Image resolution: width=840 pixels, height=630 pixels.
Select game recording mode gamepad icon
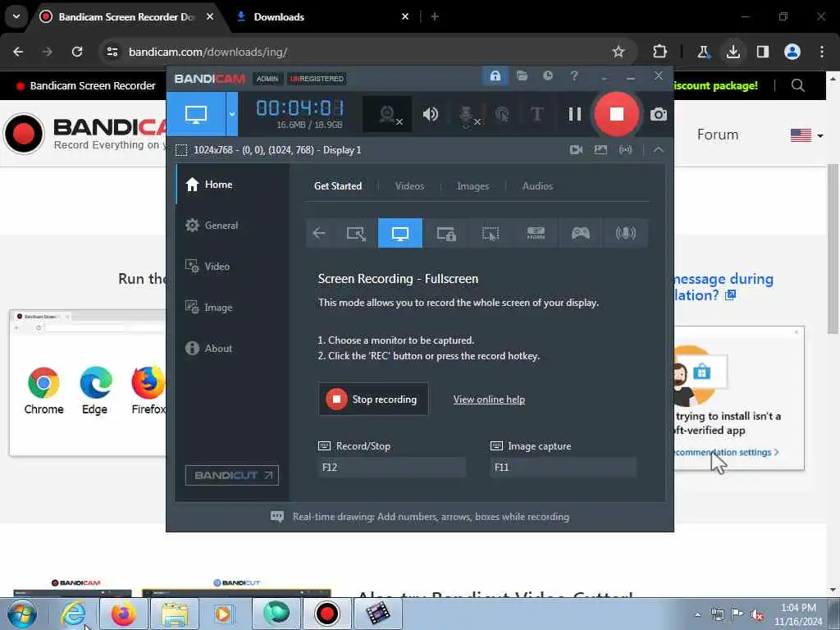[x=581, y=233]
